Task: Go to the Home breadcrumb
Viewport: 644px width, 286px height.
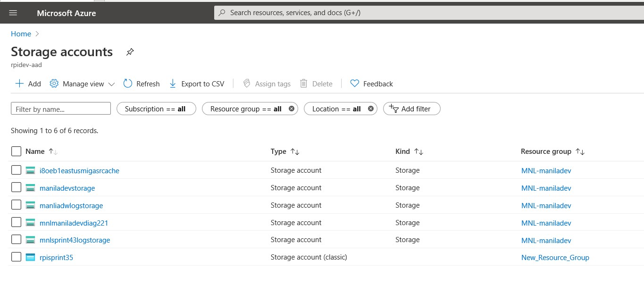Action: (21, 34)
